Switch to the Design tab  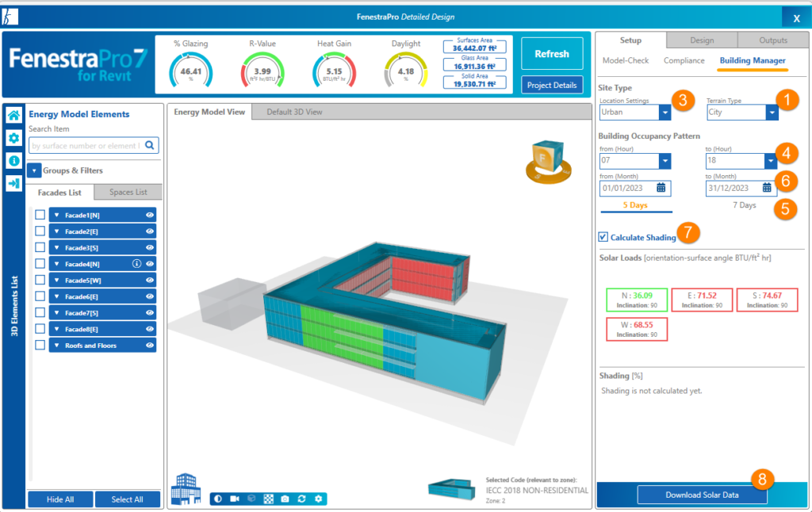(x=702, y=40)
